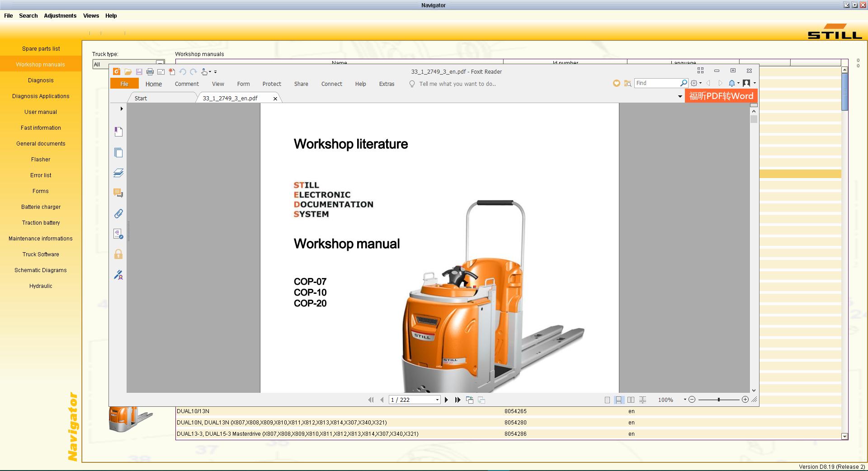
Task: Go to the last page of PDF
Action: 458,400
